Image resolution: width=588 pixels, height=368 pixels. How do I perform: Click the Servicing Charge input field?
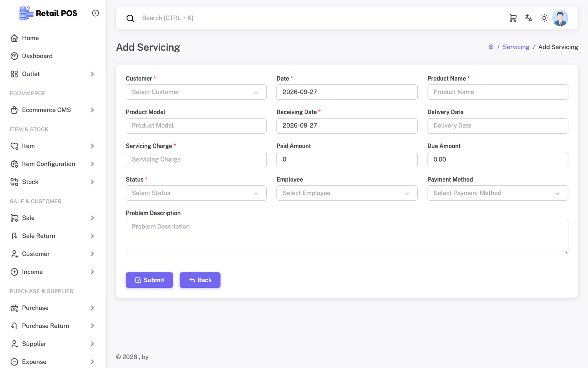point(196,159)
